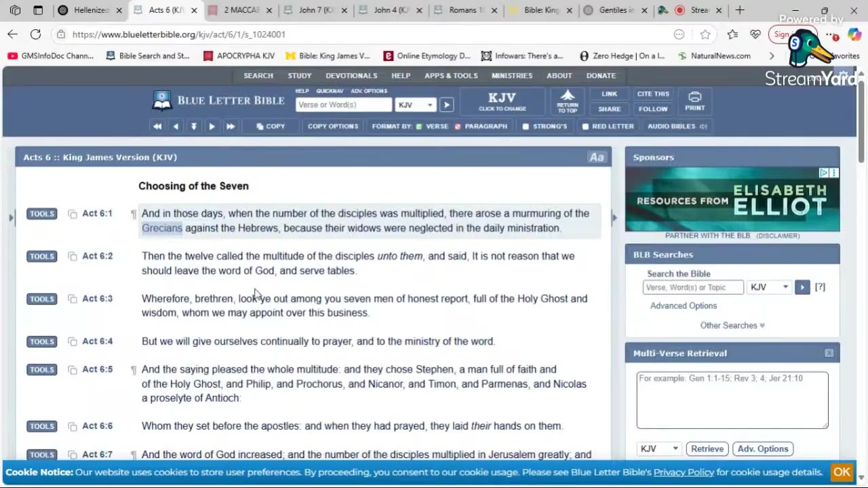This screenshot has height=488, width=868.
Task: Click the Elisabeth Elliot sponsor banner
Action: (x=732, y=199)
